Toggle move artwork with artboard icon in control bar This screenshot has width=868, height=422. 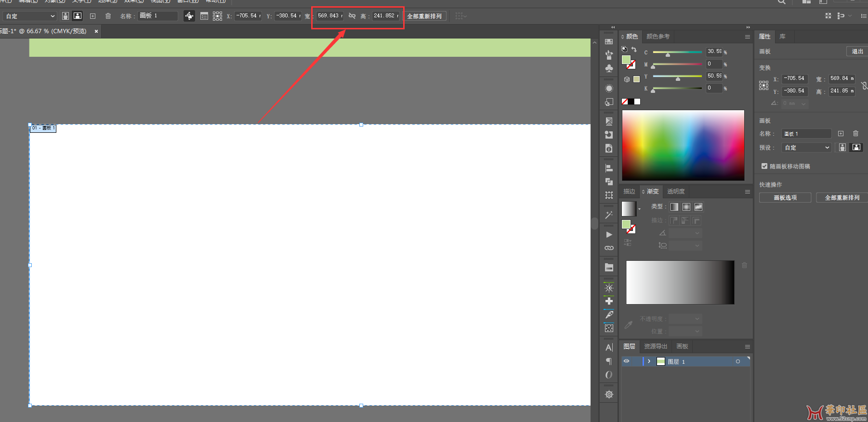(189, 16)
